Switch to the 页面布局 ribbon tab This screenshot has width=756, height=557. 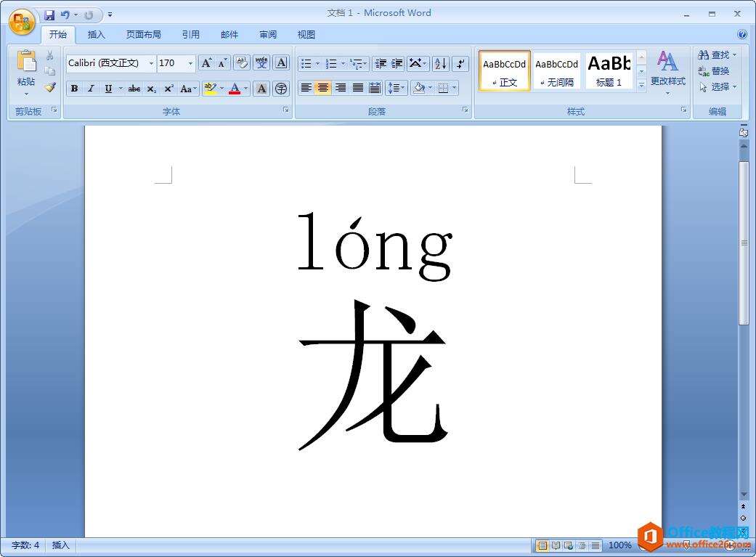tap(143, 34)
